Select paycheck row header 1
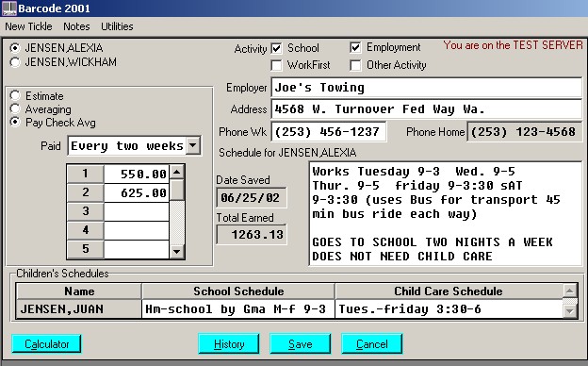 coord(86,174)
